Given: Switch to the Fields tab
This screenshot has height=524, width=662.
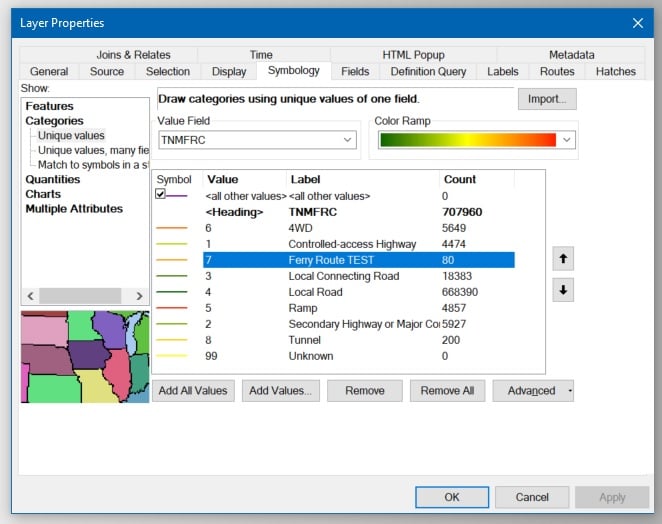Looking at the screenshot, I should click(x=355, y=71).
